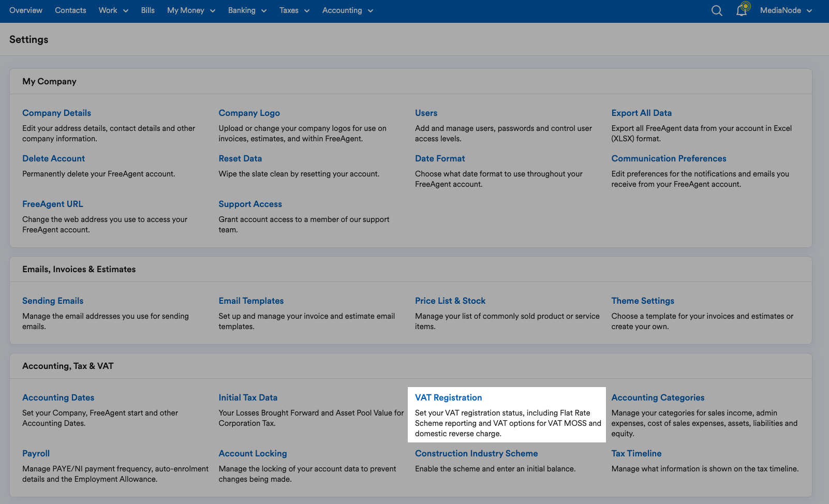Open the Banking dropdown menu

[x=247, y=10]
